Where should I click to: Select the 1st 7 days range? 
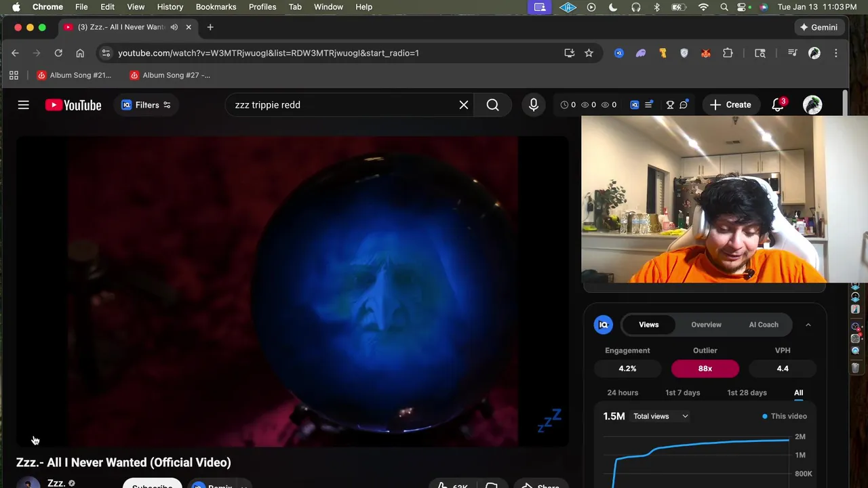pos(683,392)
